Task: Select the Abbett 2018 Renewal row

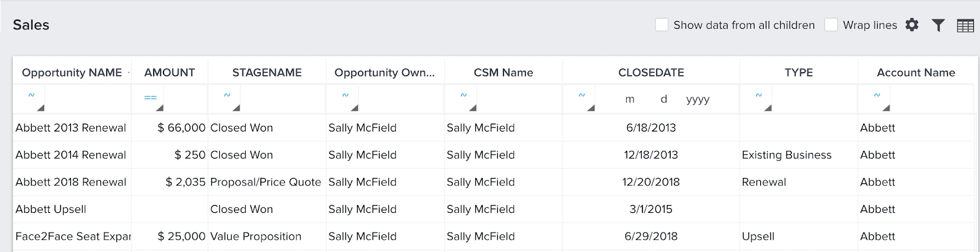Action: pos(71,182)
